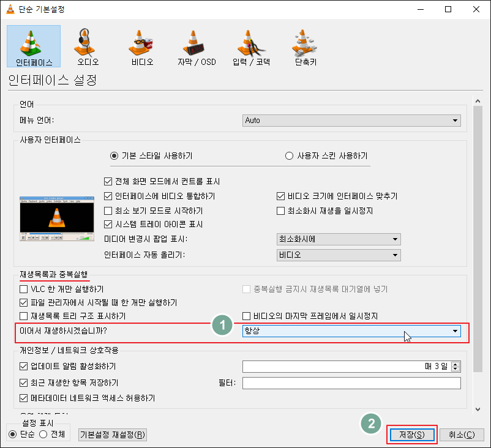Toggle 최근 재생한 항목 저장하기 checkbox
This screenshot has width=491, height=448.
(x=23, y=383)
